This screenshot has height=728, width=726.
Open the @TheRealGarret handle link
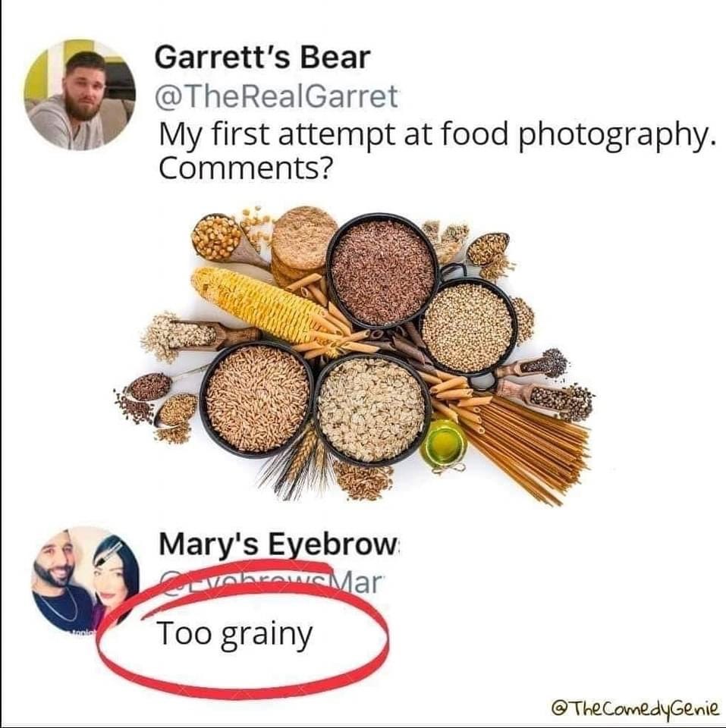[277, 96]
